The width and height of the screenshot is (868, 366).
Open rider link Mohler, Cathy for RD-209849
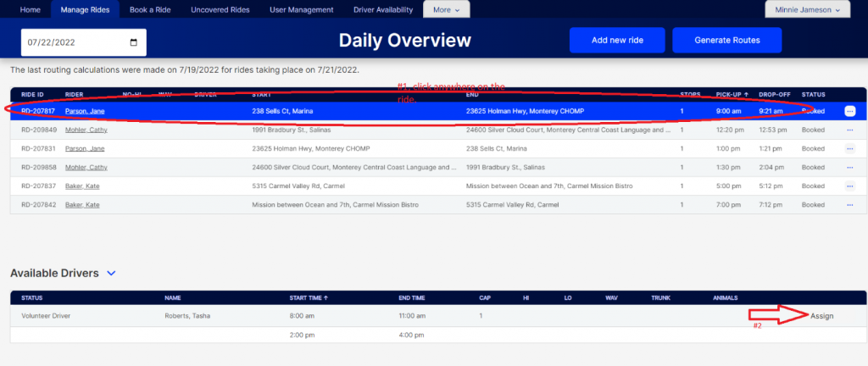[86, 130]
